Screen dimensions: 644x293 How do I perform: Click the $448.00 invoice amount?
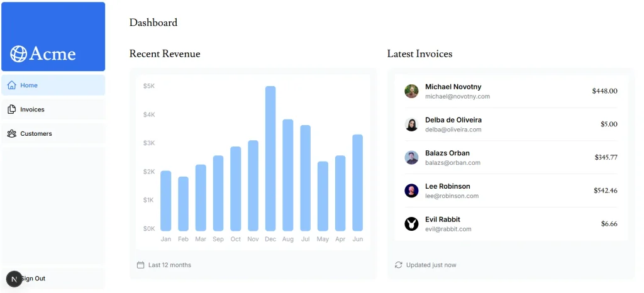pyautogui.click(x=604, y=91)
